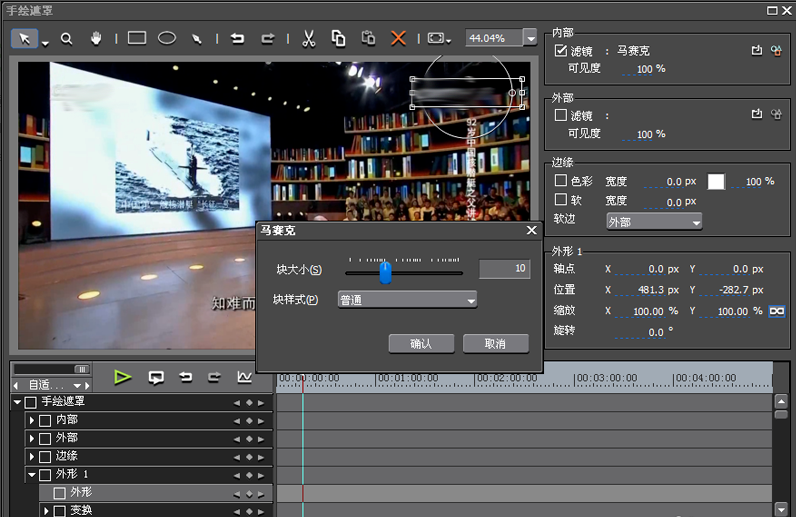Open the 软边 dropdown set to 外部

click(654, 222)
